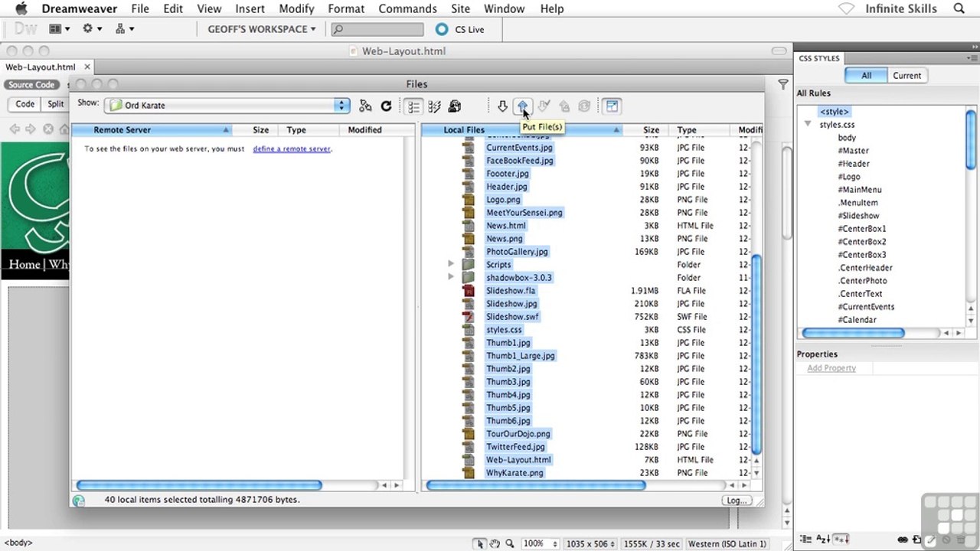
Task: Click the Attach Style Sheet icon
Action: point(903,540)
